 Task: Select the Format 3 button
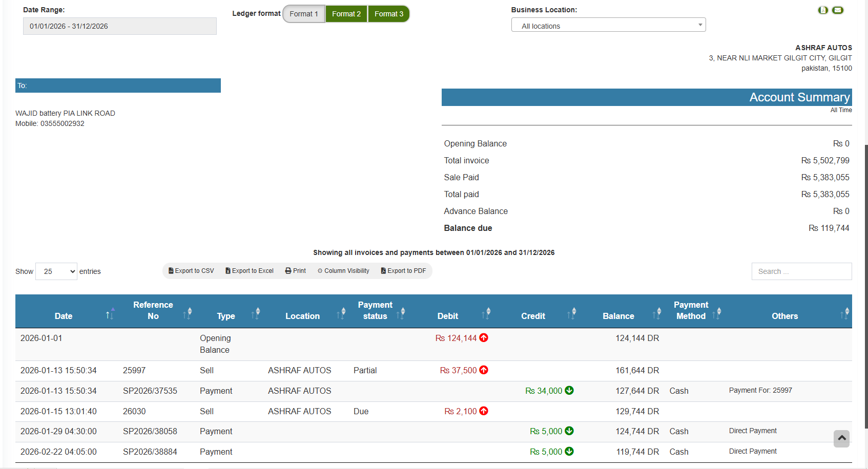click(388, 14)
